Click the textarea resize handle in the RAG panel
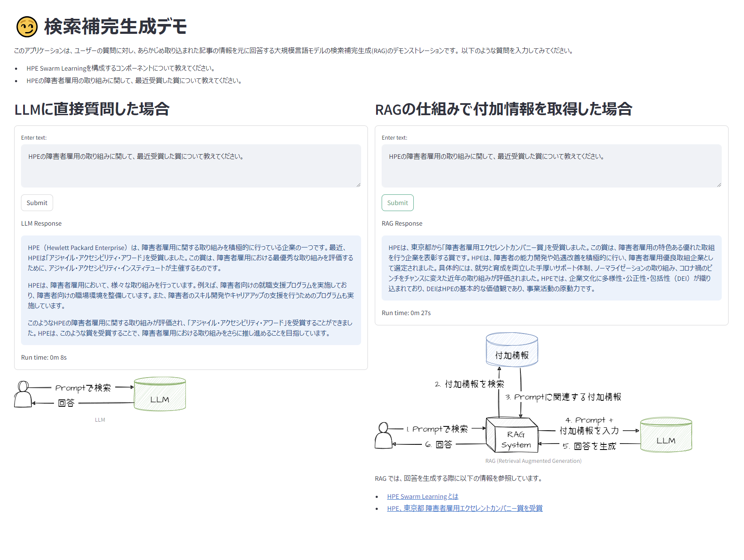Image resolution: width=744 pixels, height=560 pixels. coord(719,185)
